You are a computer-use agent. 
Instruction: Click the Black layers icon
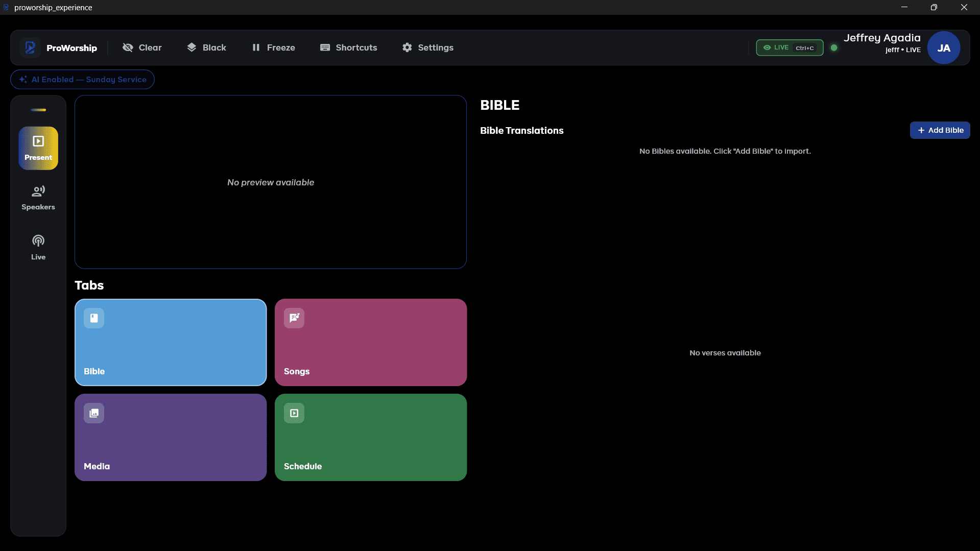[x=192, y=47]
